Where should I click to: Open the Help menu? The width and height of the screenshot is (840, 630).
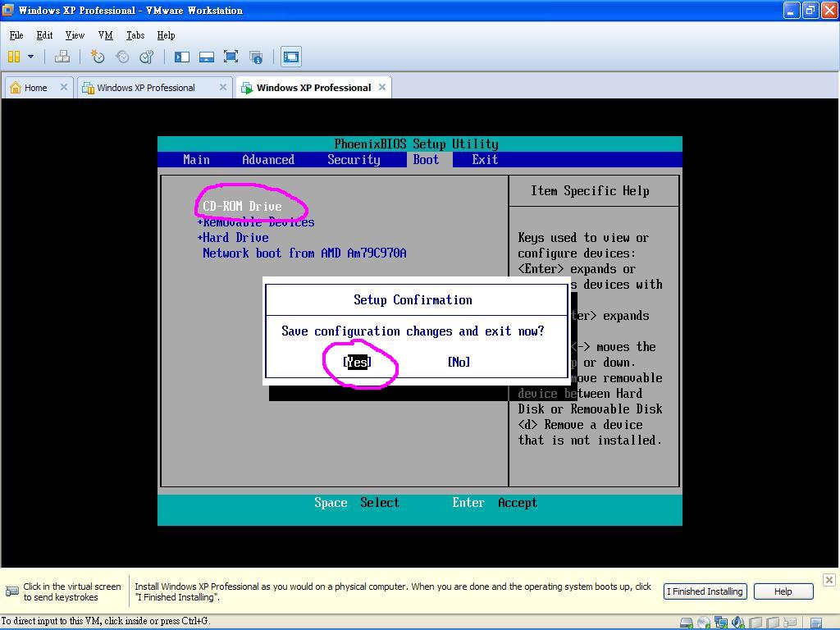166,35
